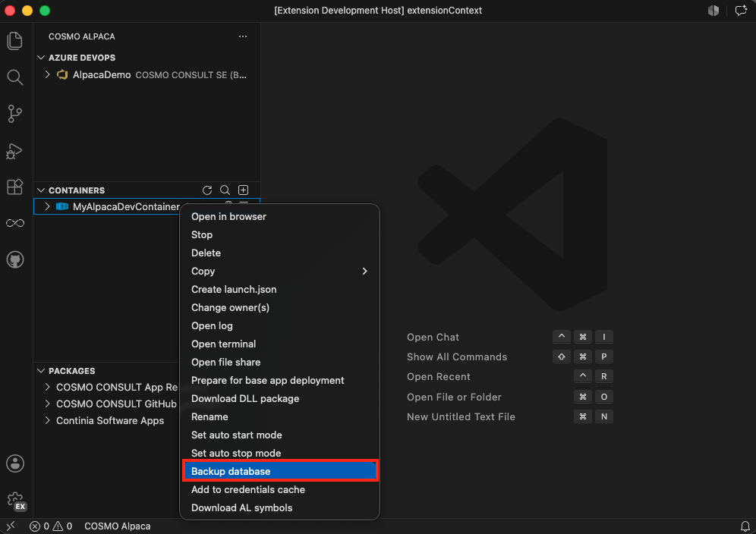Stop the container via context menu
The width and height of the screenshot is (756, 534).
coord(280,234)
